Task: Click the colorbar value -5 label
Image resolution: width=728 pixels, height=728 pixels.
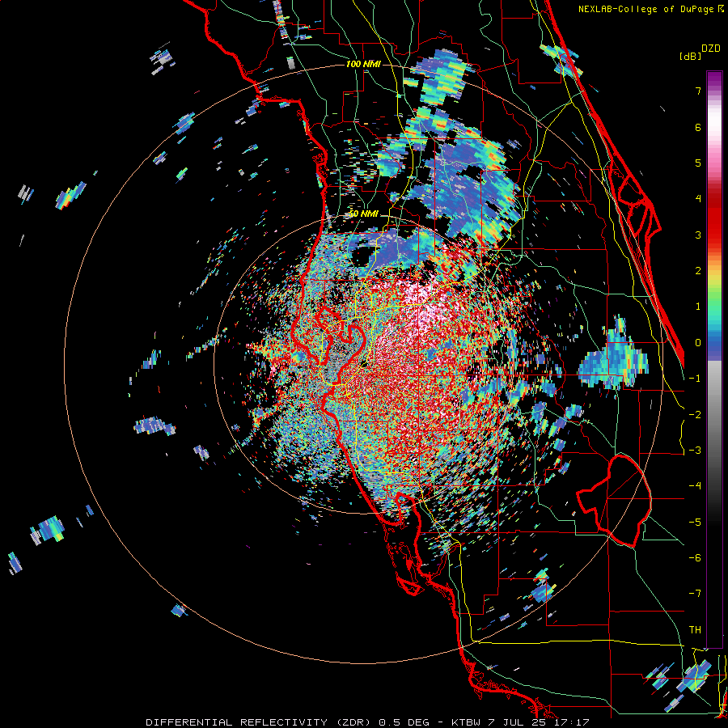Action: click(x=695, y=523)
